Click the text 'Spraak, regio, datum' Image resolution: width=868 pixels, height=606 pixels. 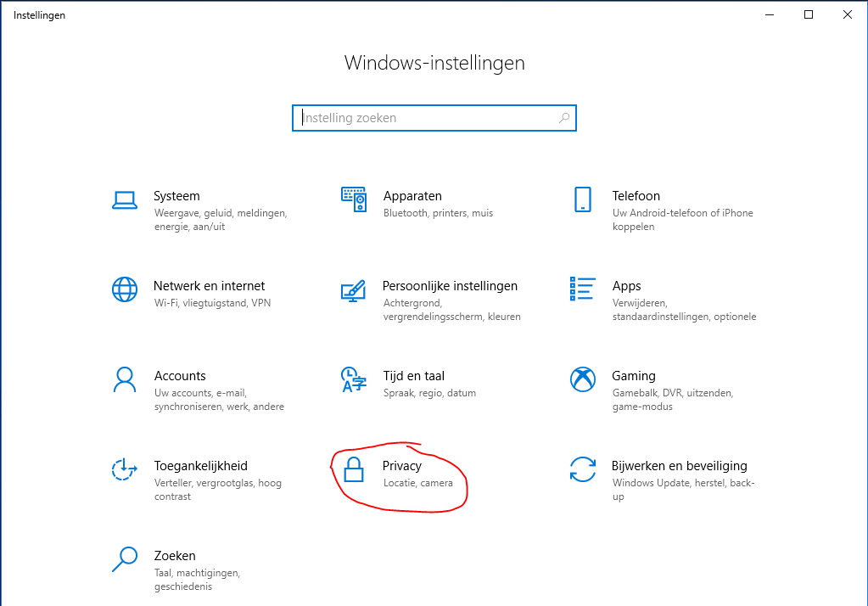(429, 393)
